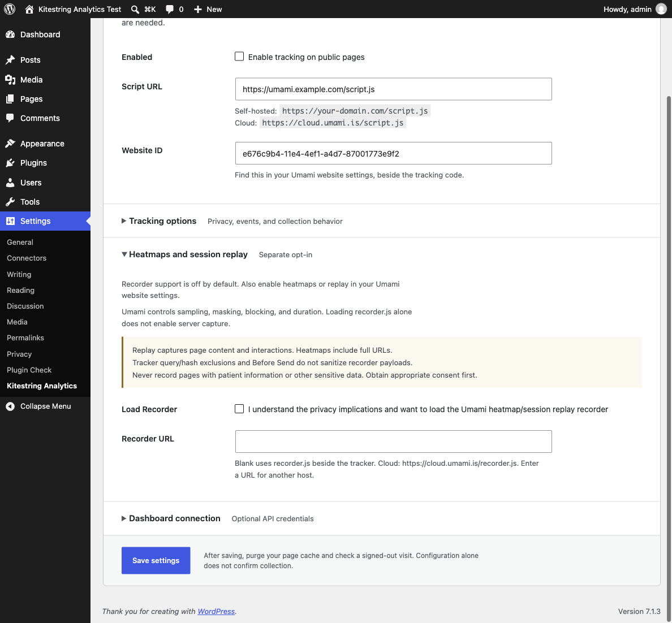The width and height of the screenshot is (672, 623).
Task: Click 'Optional API credentials' text
Action: (x=273, y=518)
